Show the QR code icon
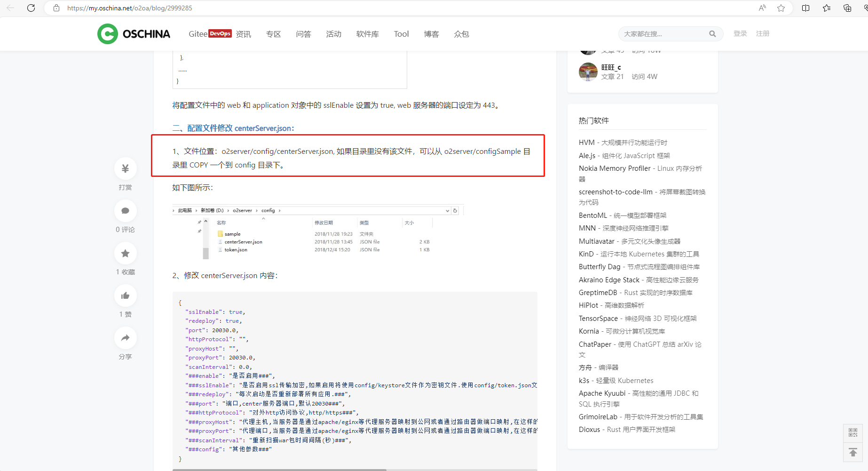This screenshot has width=868, height=471. (x=852, y=432)
